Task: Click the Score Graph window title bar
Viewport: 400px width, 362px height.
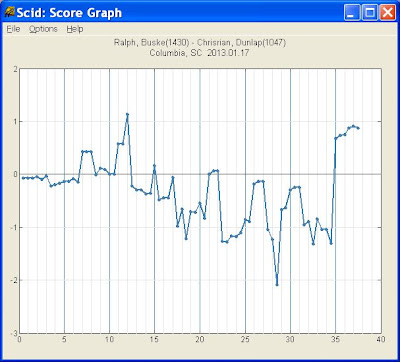Action: [x=200, y=13]
